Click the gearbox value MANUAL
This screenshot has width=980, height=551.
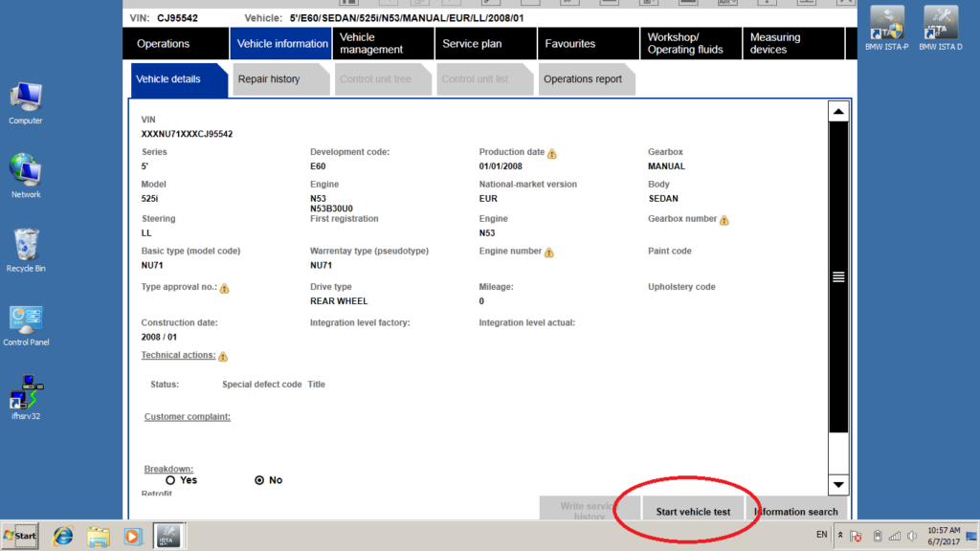(666, 166)
